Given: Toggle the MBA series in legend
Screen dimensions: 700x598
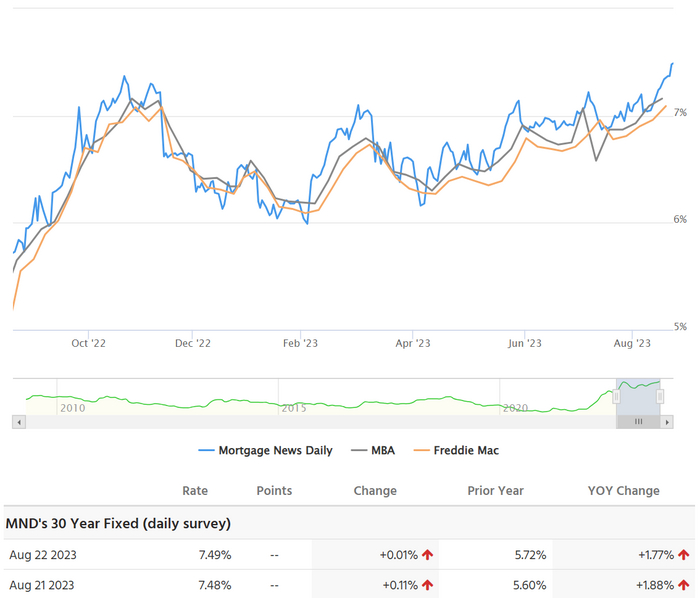Looking at the screenshot, I should (372, 450).
